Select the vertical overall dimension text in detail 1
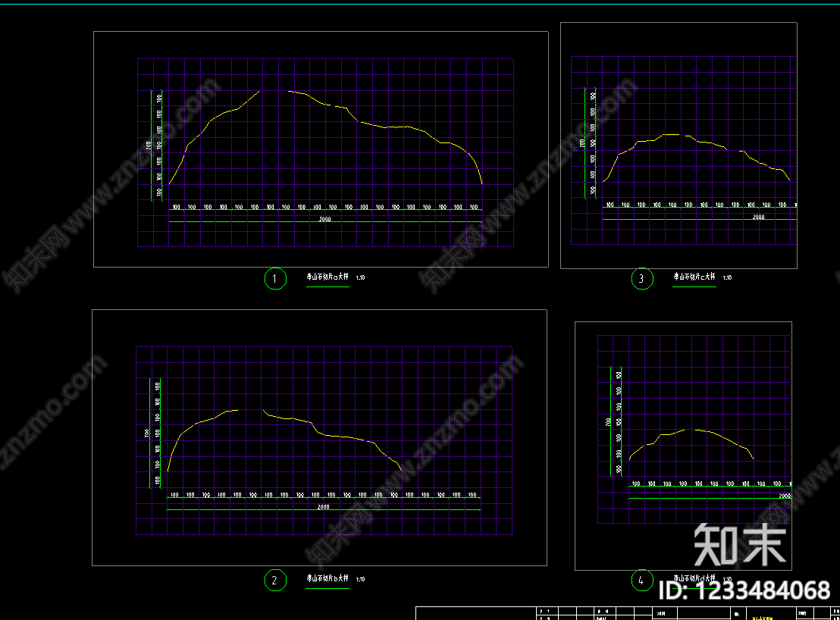 point(149,145)
